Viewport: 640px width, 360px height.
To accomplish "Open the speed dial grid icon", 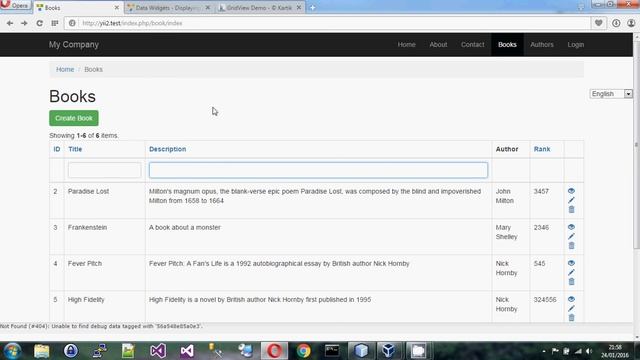I will tap(55, 23).
